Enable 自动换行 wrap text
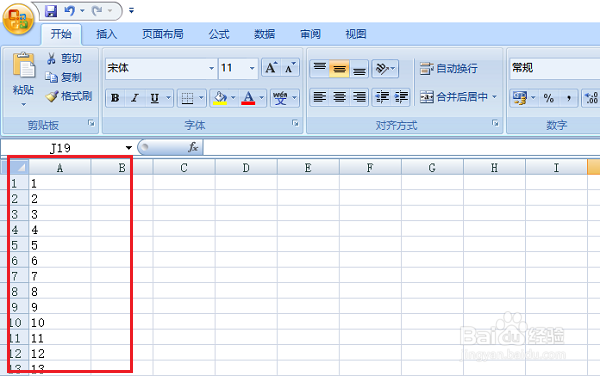This screenshot has height=376, width=600. coord(448,68)
